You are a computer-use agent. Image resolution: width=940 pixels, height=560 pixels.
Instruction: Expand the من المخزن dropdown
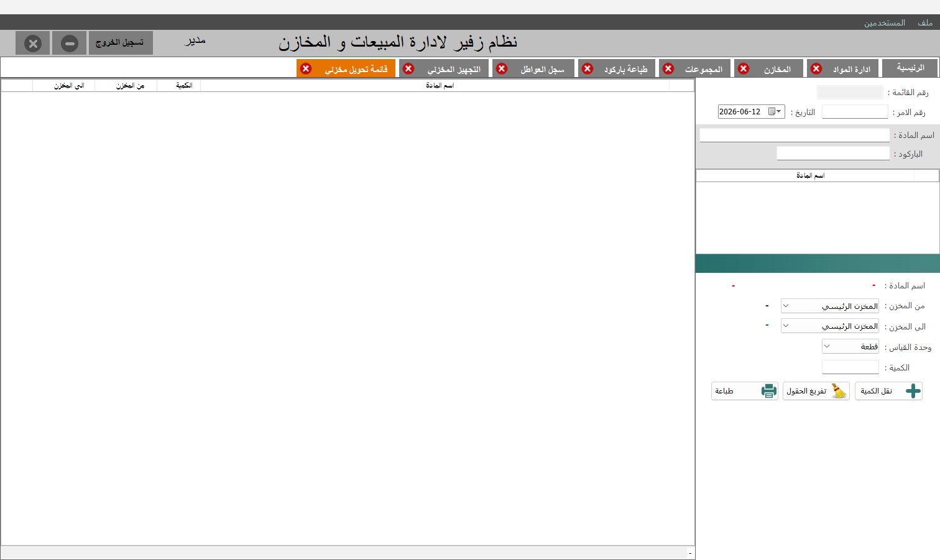pos(786,306)
